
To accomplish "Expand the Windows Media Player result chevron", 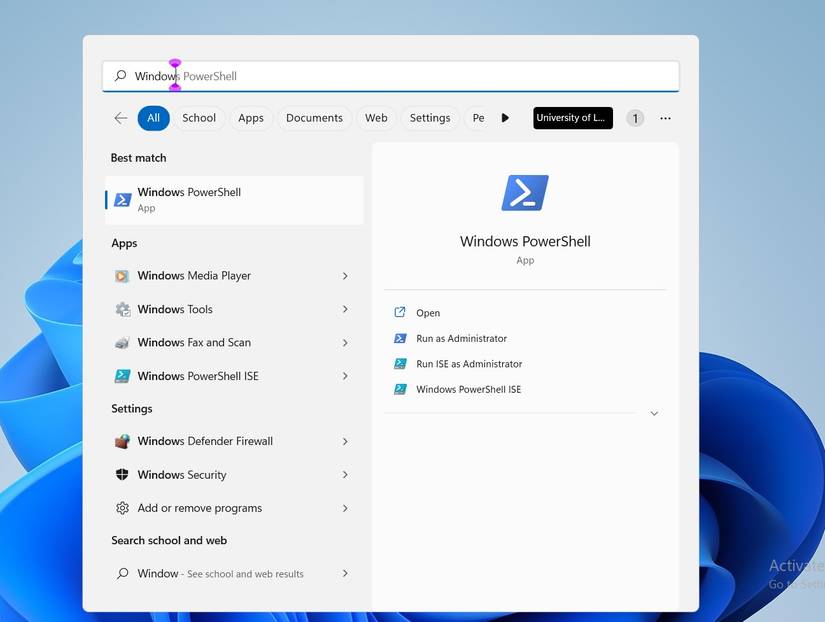I will coord(345,275).
